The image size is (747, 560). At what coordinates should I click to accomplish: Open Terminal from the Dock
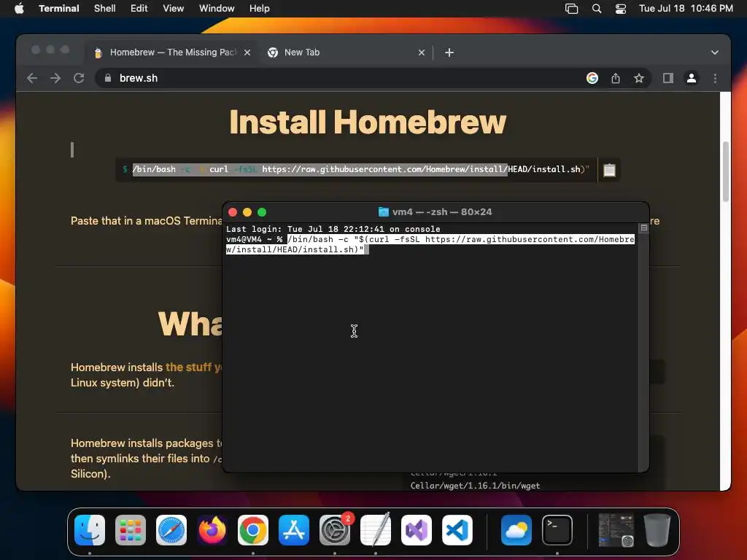tap(557, 530)
